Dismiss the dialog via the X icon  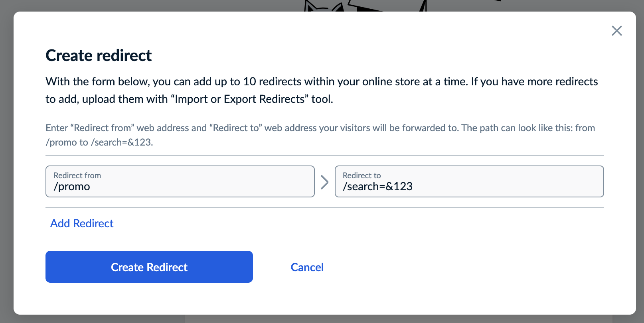[x=617, y=31]
